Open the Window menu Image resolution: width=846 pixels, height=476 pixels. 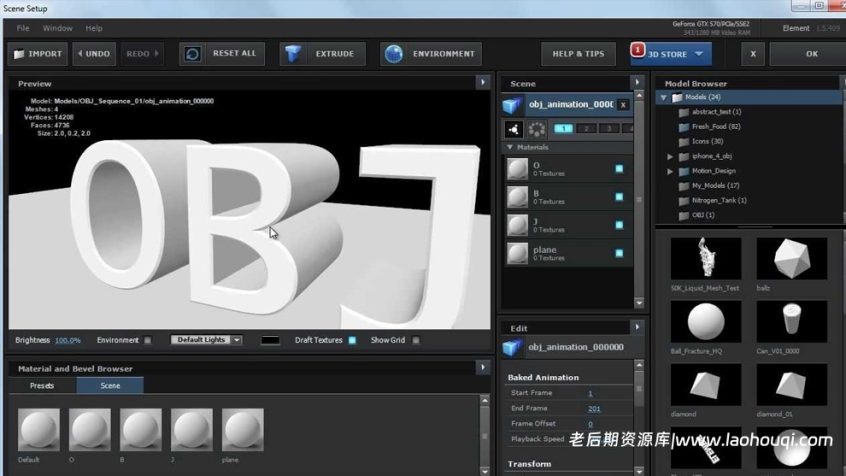coord(57,28)
